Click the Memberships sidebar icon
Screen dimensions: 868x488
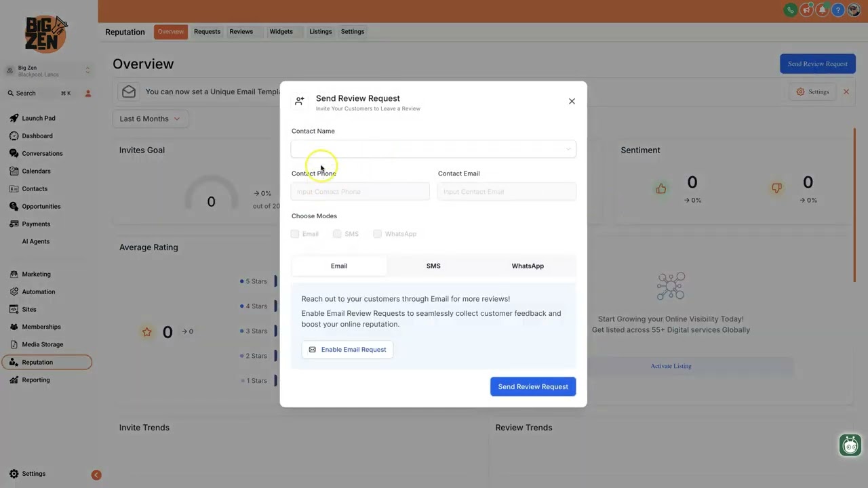click(x=14, y=327)
